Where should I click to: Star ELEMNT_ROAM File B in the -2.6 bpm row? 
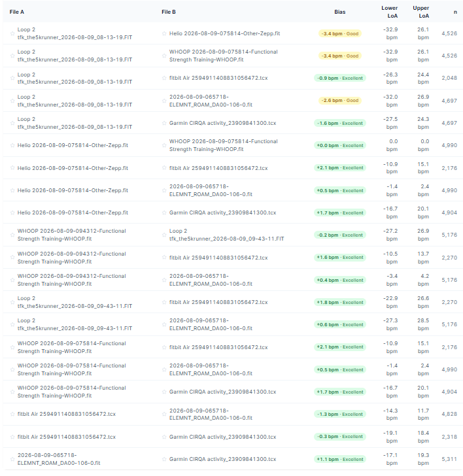(x=164, y=101)
